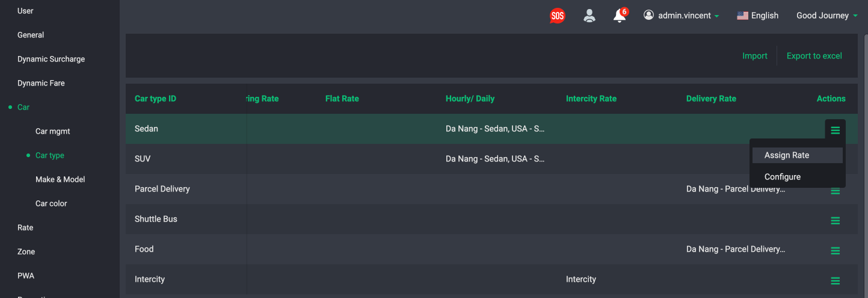Collapse the Car section in sidebar
This screenshot has height=298, width=868.
click(x=23, y=107)
